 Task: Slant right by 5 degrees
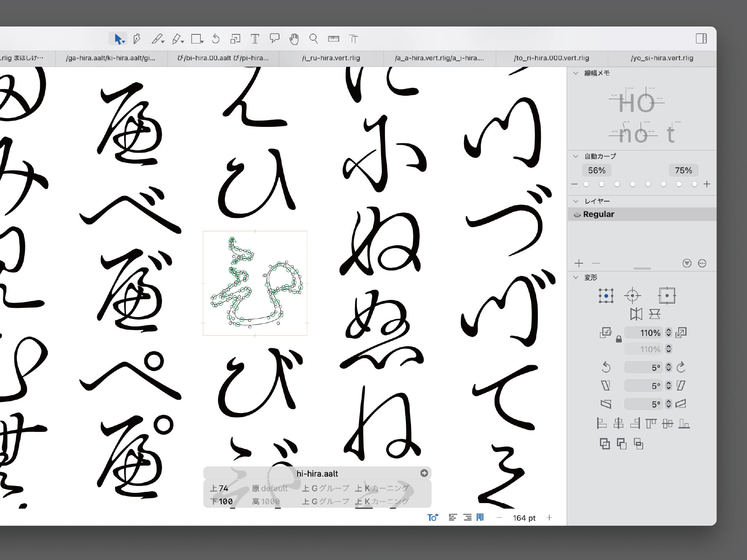(681, 385)
